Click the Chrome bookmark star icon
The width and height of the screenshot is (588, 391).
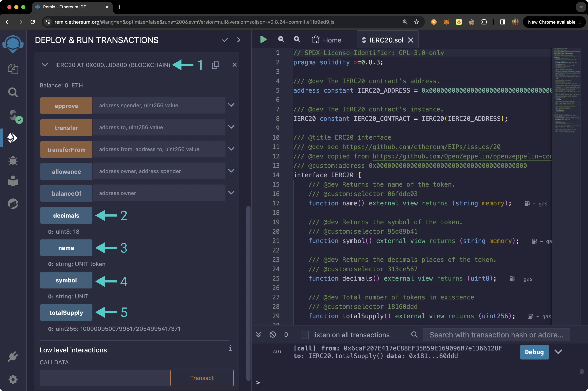pyautogui.click(x=416, y=22)
